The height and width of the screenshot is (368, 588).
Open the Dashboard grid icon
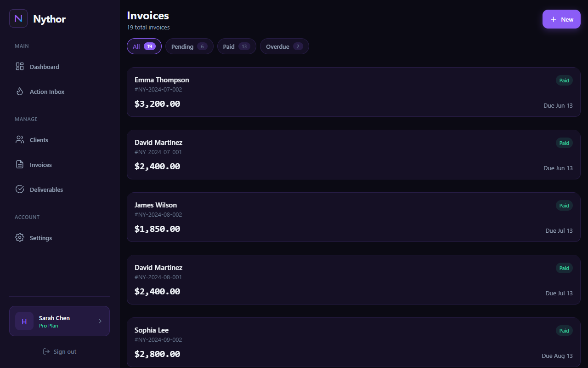click(x=19, y=66)
